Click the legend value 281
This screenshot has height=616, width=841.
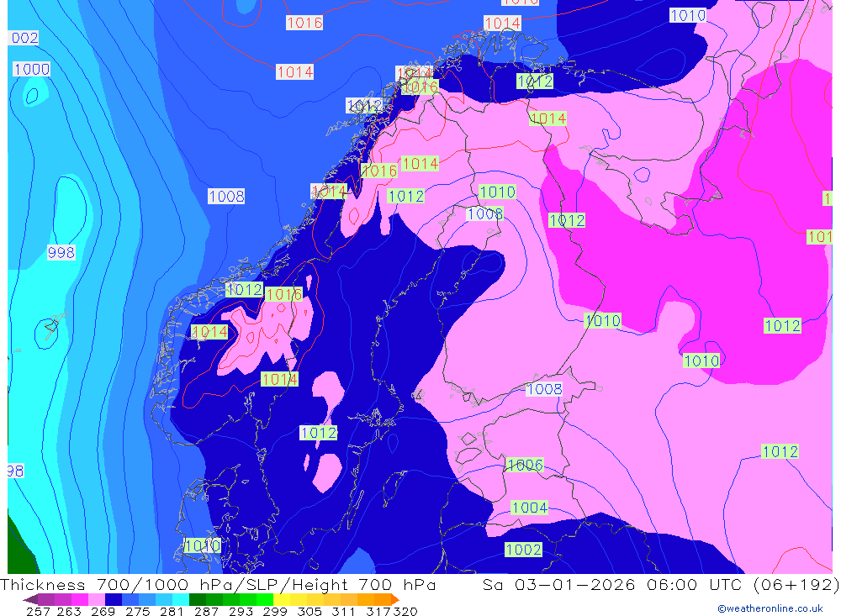pyautogui.click(x=172, y=612)
